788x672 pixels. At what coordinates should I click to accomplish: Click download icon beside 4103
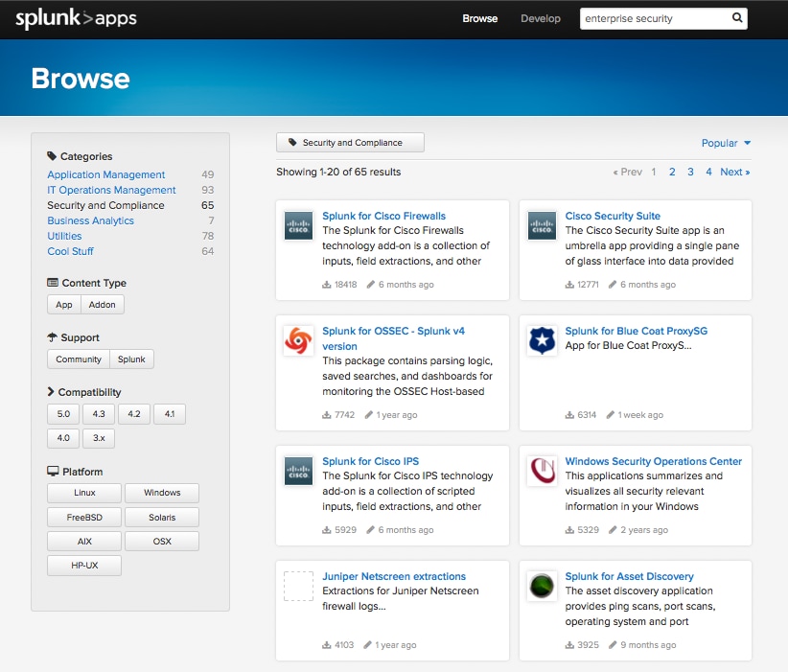[x=327, y=645]
